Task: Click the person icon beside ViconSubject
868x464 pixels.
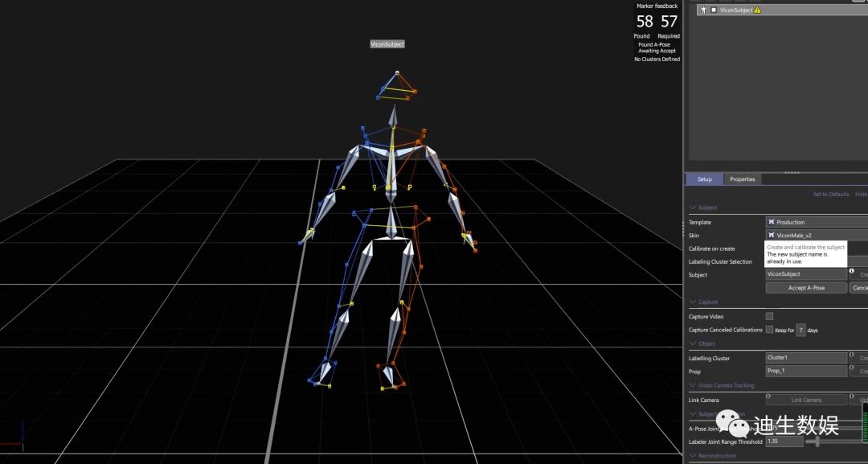Action: [703, 10]
